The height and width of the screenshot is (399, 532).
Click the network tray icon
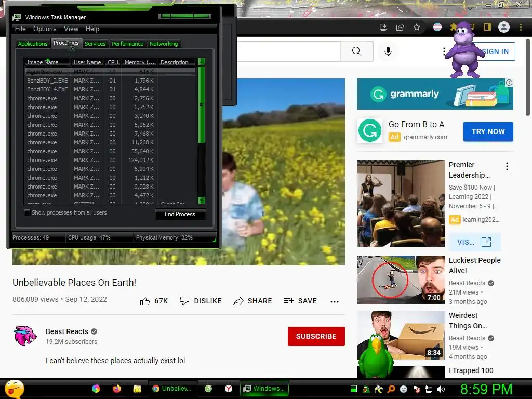(429, 389)
